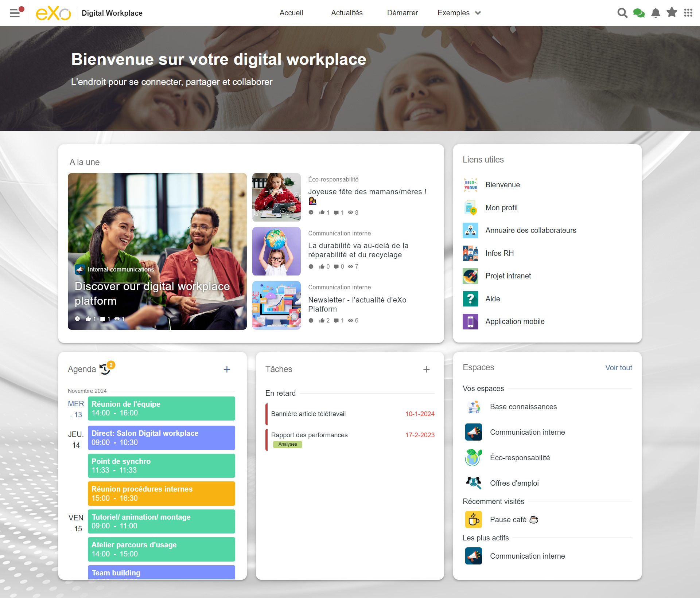The image size is (700, 598).
Task: Click the Agenda pending invitations icon
Action: 105,369
